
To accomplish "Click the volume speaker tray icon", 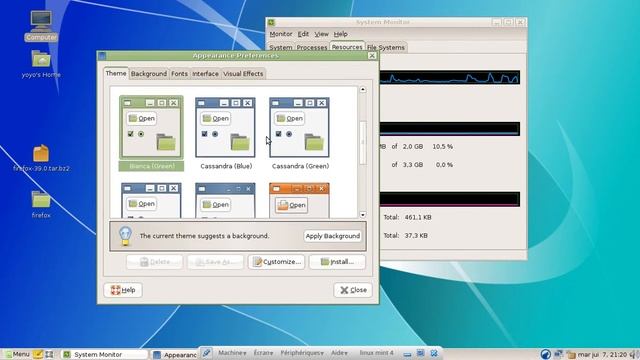I will tap(634, 354).
